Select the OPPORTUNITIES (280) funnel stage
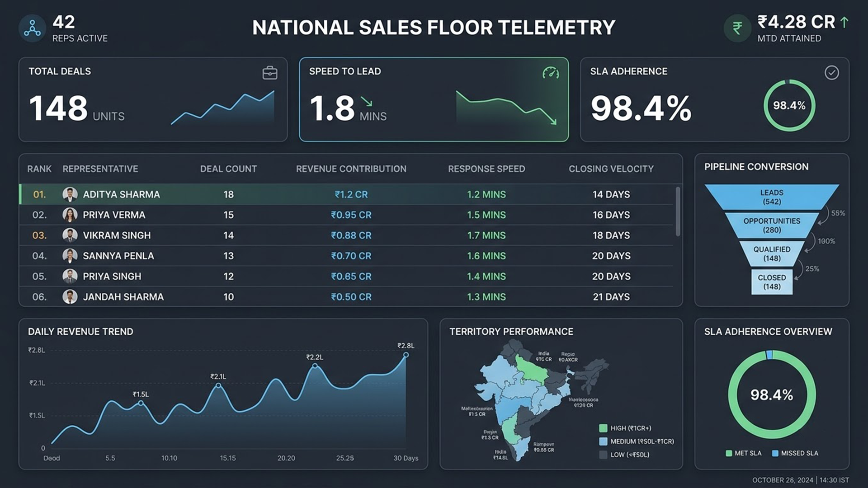Screen dimensions: 868x488 point(772,225)
